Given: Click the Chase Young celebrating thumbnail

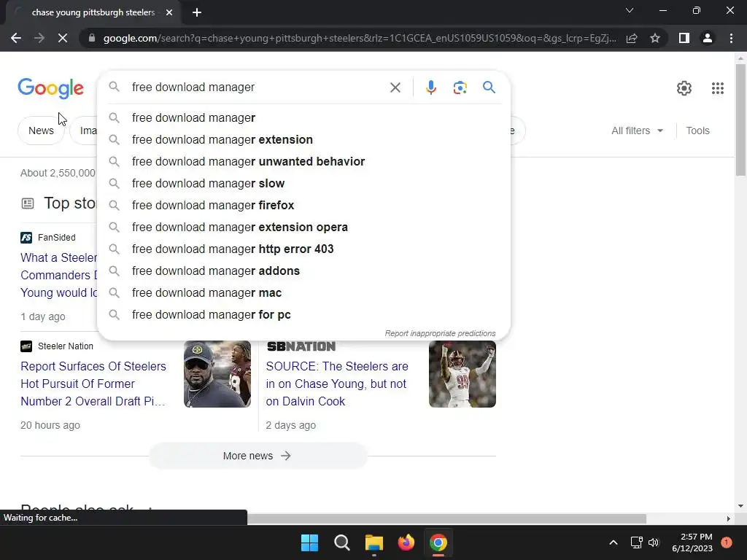Looking at the screenshot, I should pyautogui.click(x=462, y=374).
